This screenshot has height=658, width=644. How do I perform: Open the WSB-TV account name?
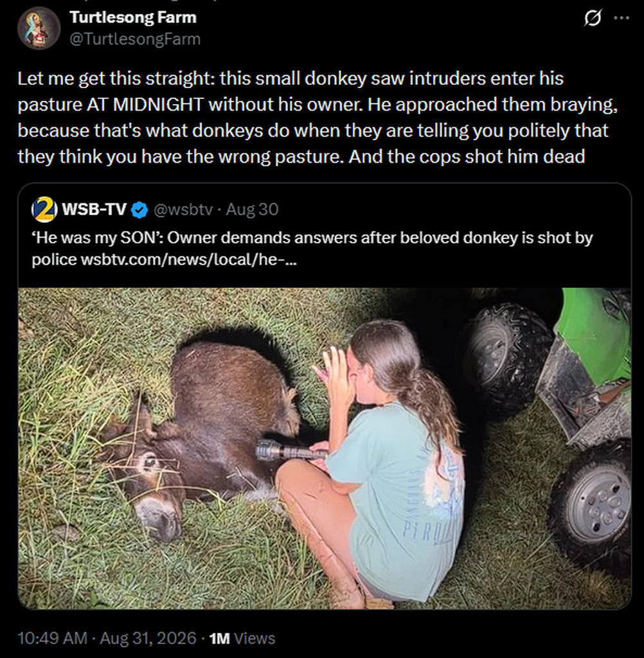coord(94,209)
